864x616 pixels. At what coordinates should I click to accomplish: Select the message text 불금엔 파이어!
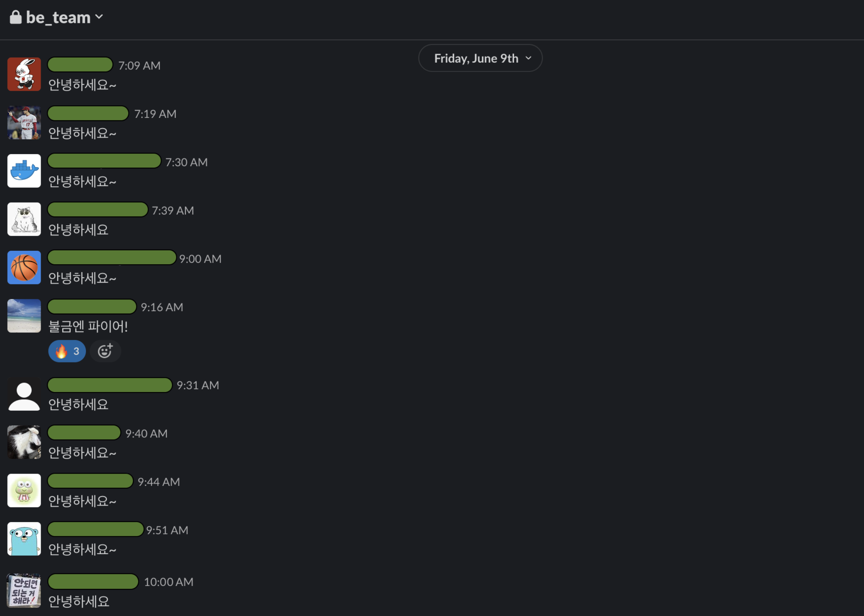coord(88,327)
